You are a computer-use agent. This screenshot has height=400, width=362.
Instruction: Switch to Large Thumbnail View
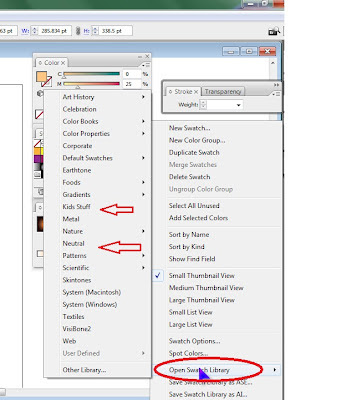point(217,300)
